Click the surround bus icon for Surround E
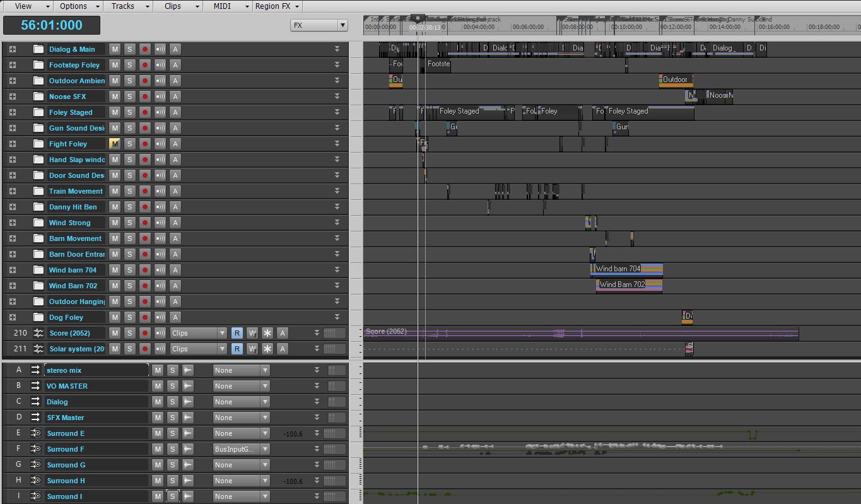Screen dimensions: 861x504 [x=35, y=433]
